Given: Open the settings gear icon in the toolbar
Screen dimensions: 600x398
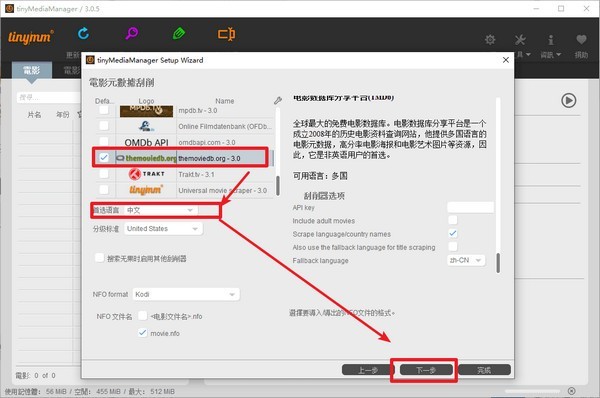Looking at the screenshot, I should coord(490,39).
